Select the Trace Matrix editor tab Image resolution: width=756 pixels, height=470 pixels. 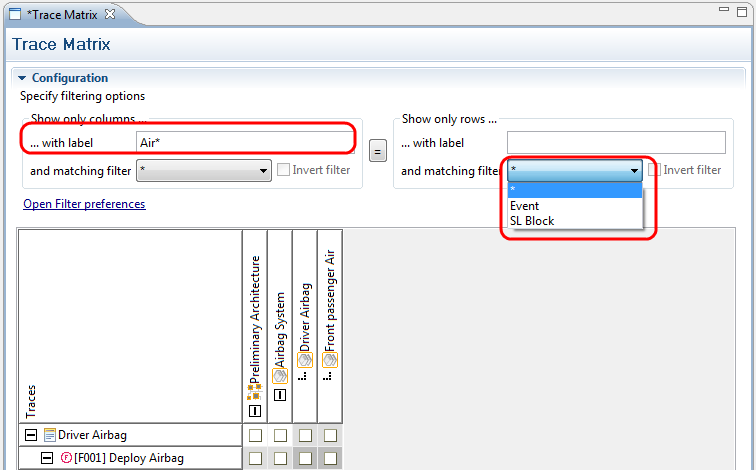(x=62, y=15)
